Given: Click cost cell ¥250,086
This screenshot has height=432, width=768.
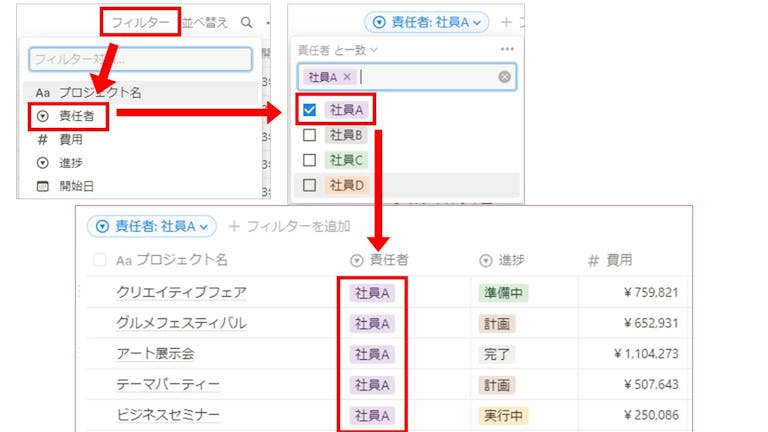Looking at the screenshot, I should coord(651,415).
